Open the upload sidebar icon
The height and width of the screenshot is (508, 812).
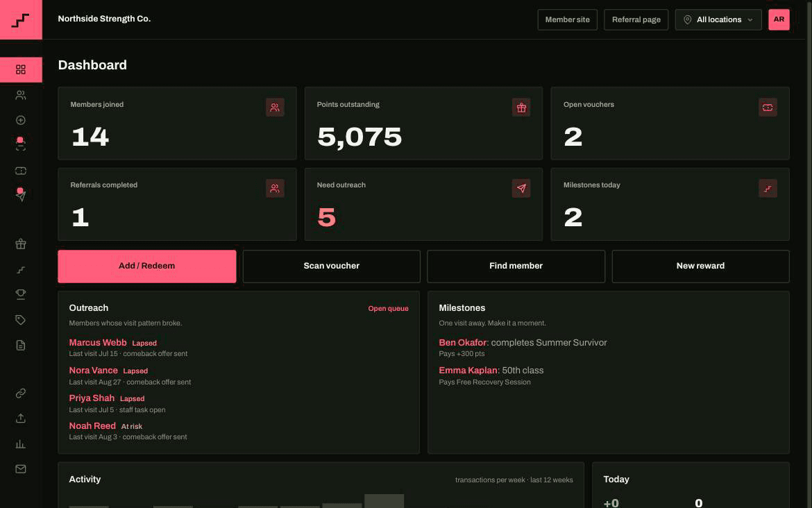tap(21, 418)
